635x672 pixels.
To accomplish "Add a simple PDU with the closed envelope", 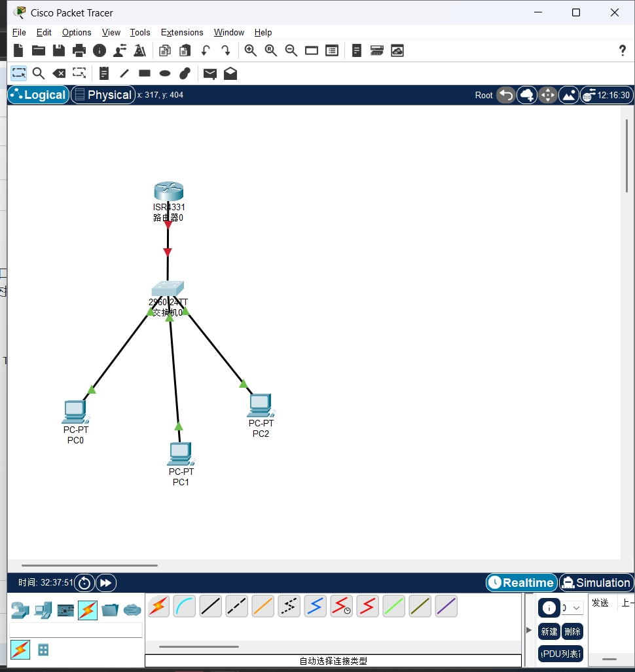I will click(x=210, y=74).
